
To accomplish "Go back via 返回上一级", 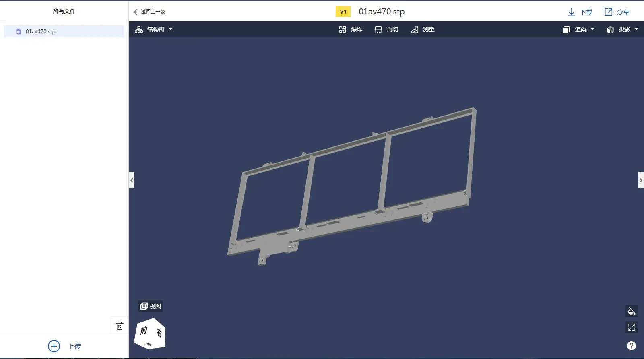I will pos(149,12).
